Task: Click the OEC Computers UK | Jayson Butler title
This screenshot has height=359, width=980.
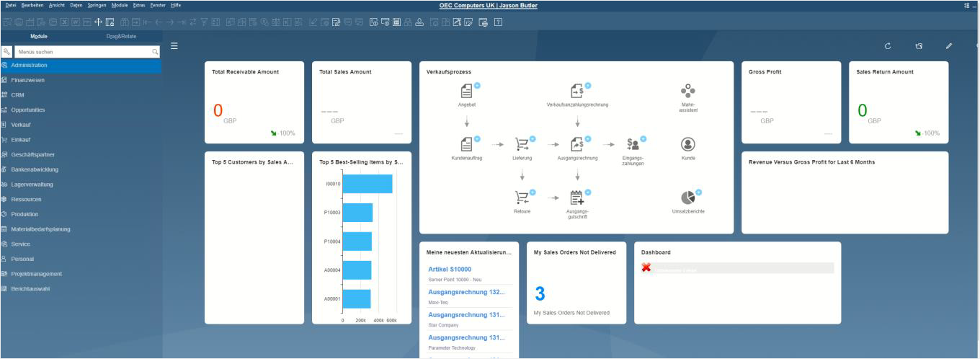Action: tap(489, 6)
